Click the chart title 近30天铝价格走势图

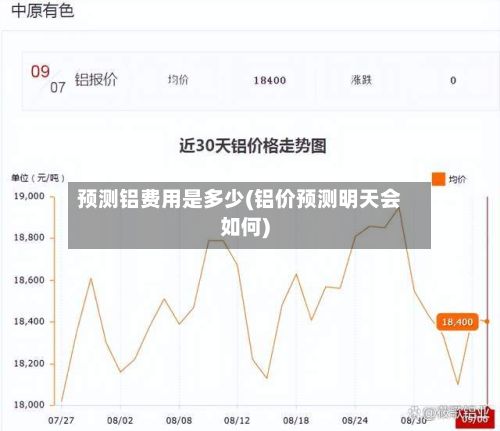[x=253, y=146]
